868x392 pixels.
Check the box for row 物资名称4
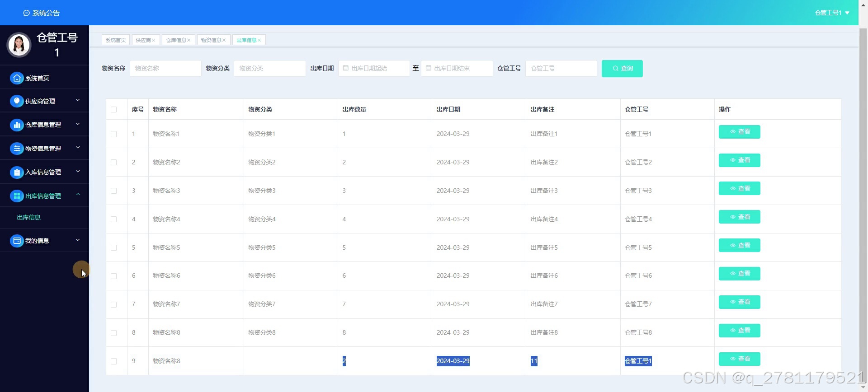point(113,219)
